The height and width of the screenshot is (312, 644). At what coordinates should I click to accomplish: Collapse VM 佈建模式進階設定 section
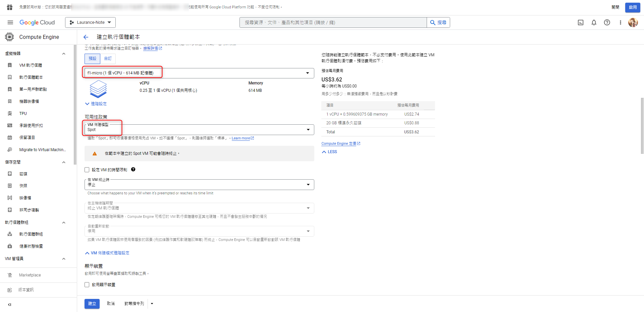click(x=107, y=253)
